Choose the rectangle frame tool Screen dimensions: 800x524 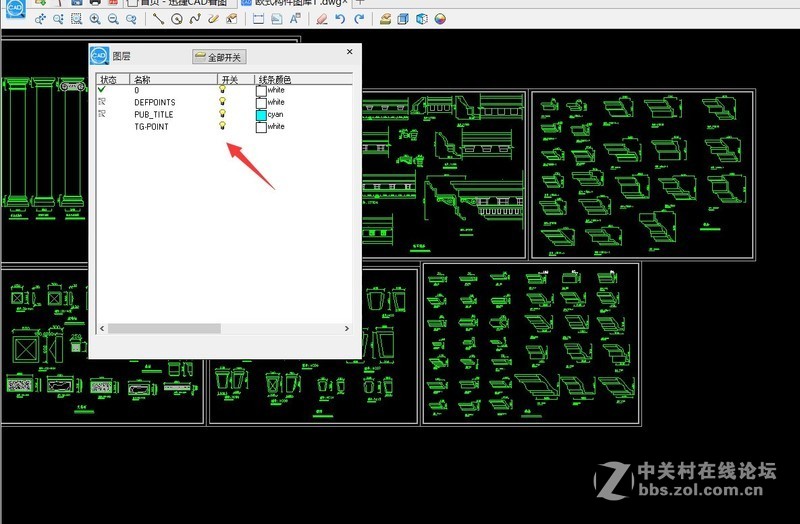point(258,19)
